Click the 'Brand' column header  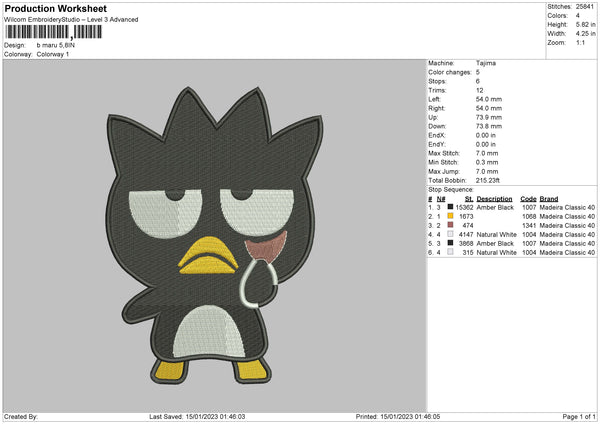point(549,199)
